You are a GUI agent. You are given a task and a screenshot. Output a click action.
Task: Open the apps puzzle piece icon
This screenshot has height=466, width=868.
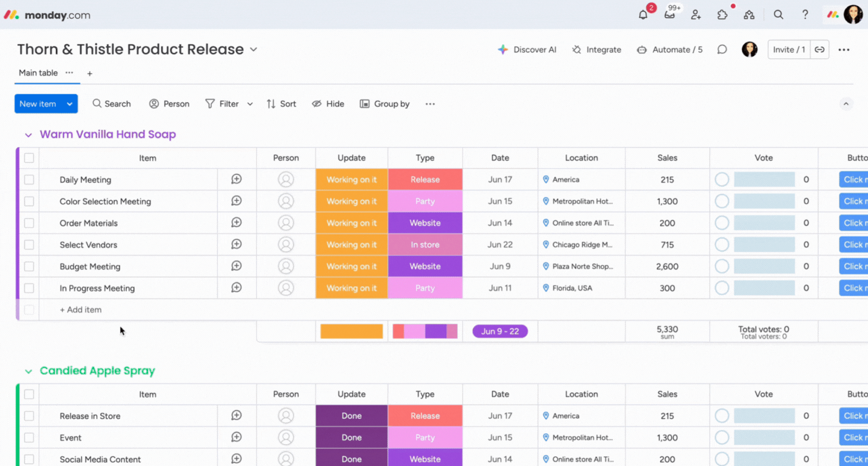click(722, 15)
